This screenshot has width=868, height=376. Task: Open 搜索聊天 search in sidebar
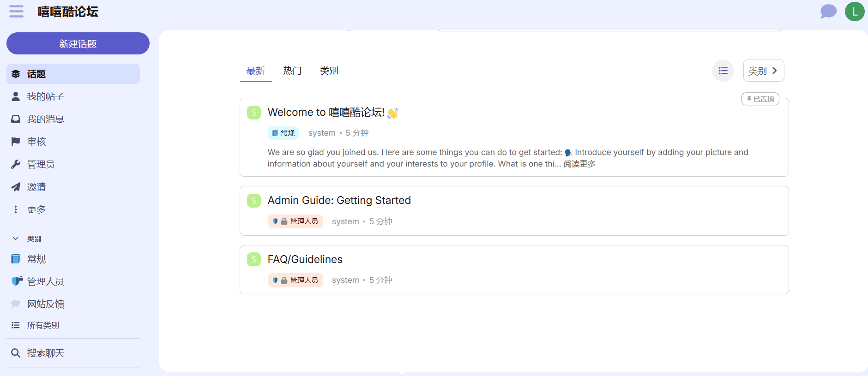45,353
